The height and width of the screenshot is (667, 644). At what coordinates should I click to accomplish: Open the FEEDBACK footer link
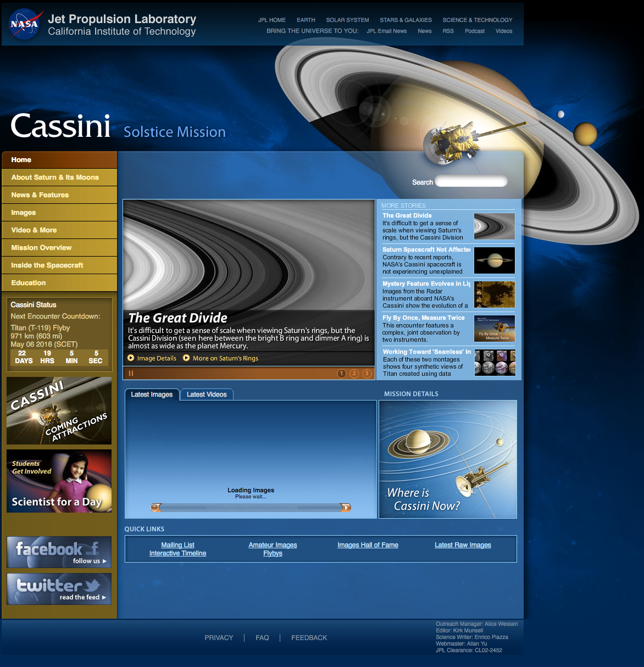point(309,638)
